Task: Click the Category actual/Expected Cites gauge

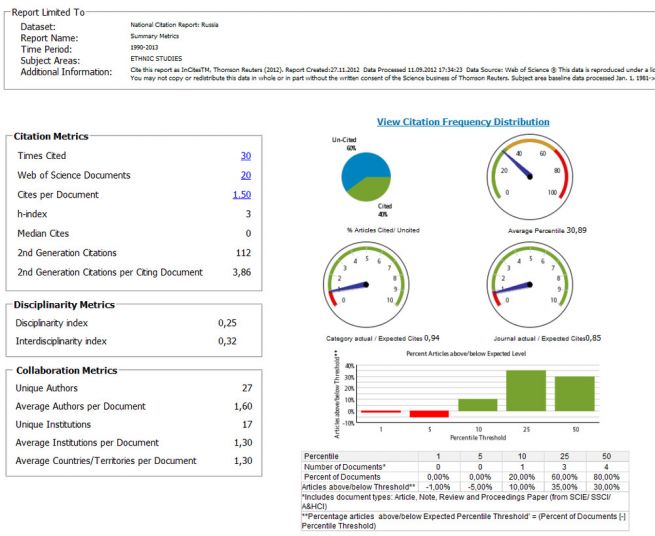Action: pos(366,285)
